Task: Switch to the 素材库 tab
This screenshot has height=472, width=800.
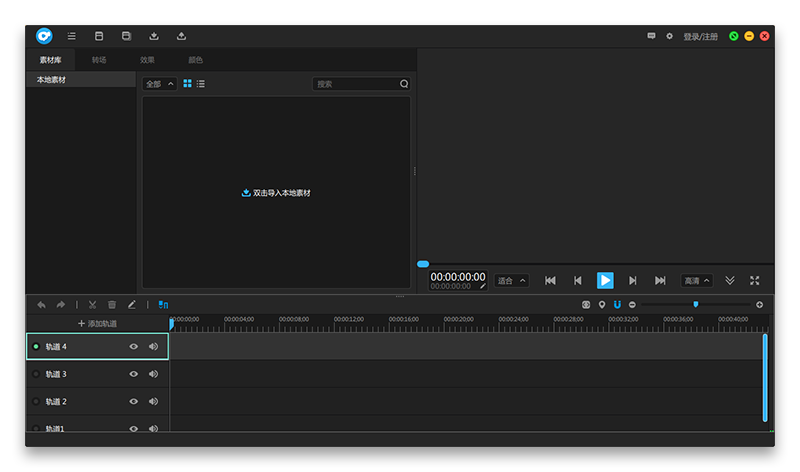Action: click(51, 60)
